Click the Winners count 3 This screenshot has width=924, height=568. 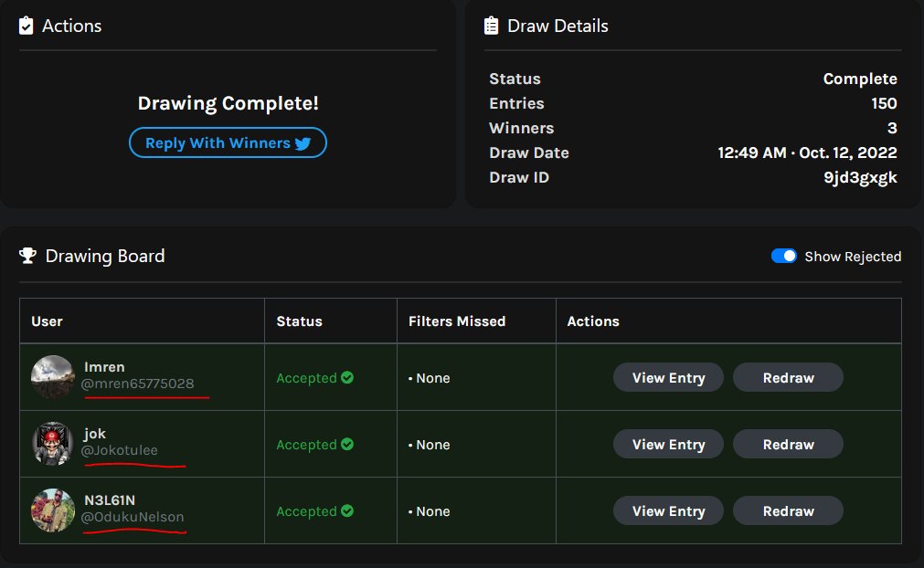(892, 128)
